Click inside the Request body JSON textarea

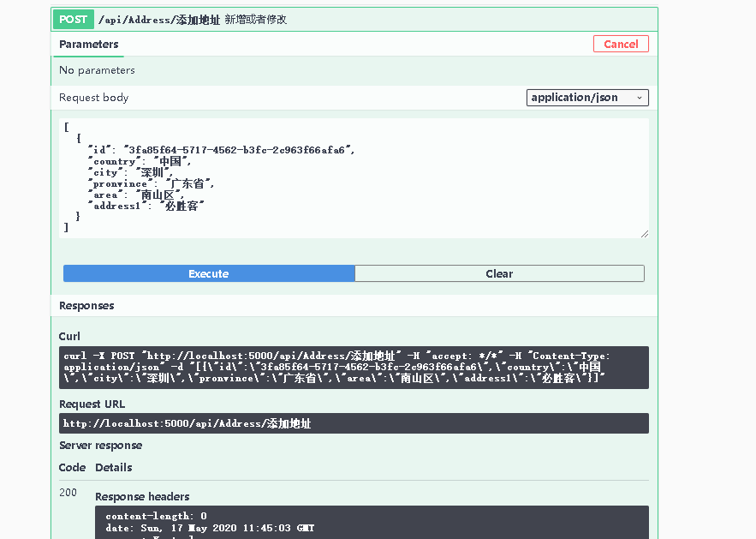click(354, 178)
